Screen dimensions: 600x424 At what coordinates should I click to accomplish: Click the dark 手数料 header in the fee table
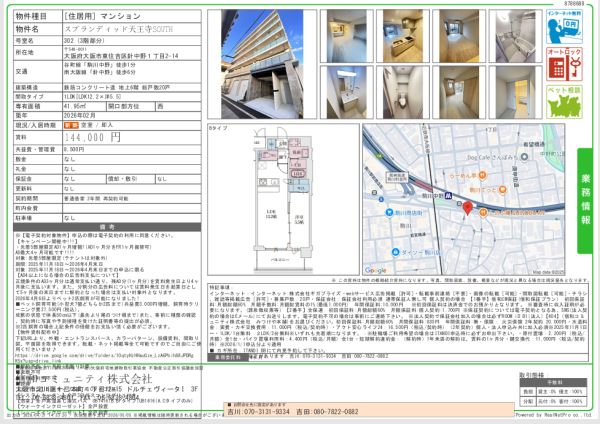[553, 382]
